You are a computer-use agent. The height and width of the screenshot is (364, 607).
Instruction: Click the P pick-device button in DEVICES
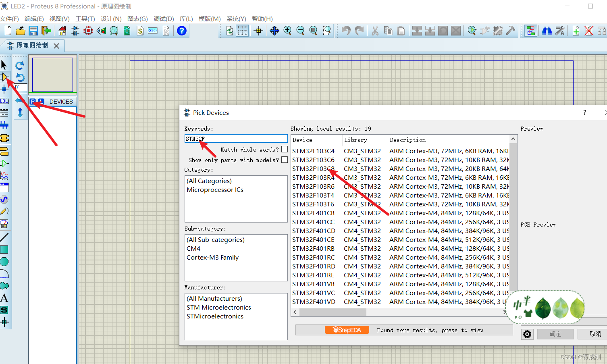click(x=33, y=102)
